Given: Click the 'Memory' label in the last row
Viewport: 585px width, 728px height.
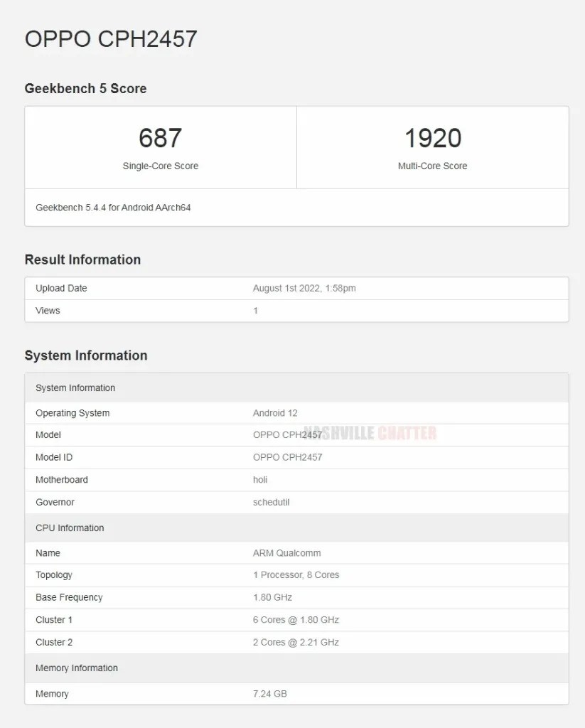Looking at the screenshot, I should [x=52, y=694].
